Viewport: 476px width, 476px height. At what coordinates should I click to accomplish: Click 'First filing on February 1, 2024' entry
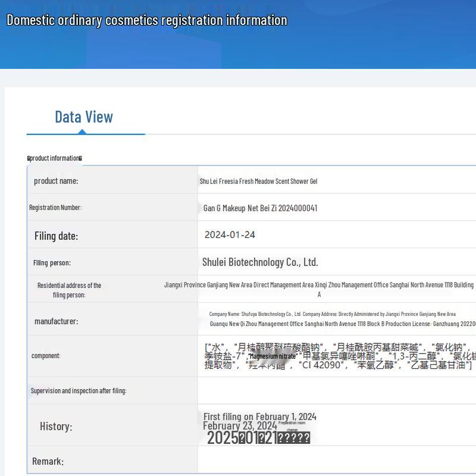(x=259, y=416)
